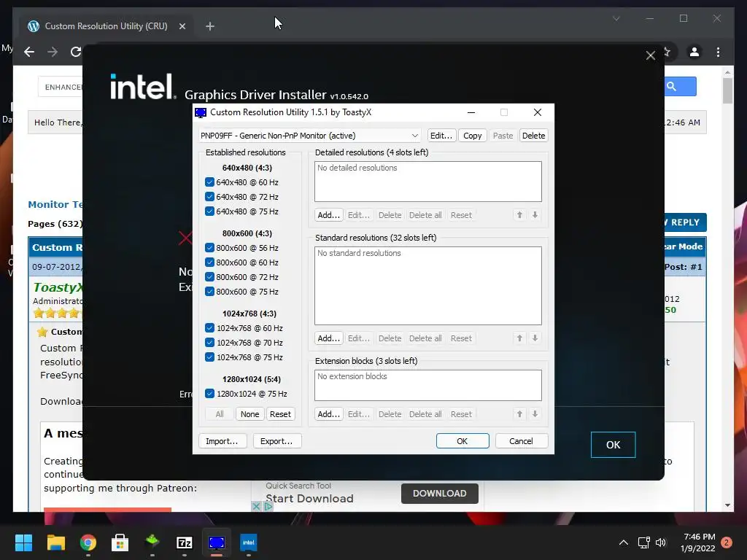Open the monitor selection dropdown PNP09FF

click(309, 136)
